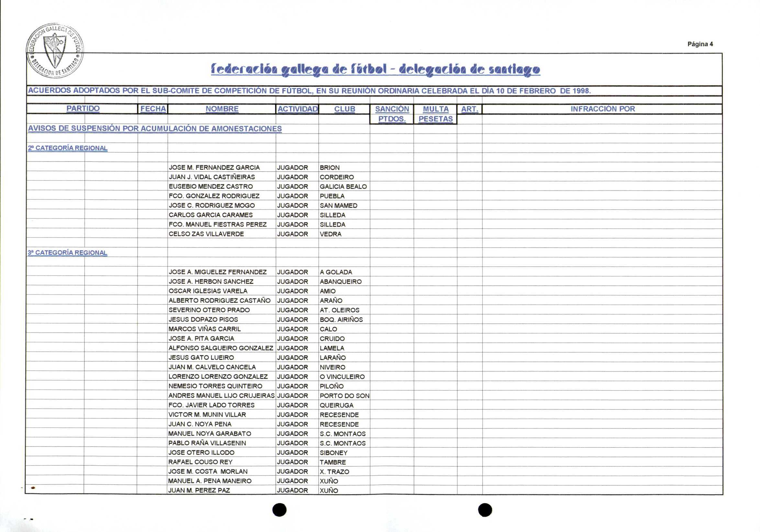Viewport: 760px width, 532px height.
Task: Select the JUAN M. PEREZ PAZ row
Action: (199, 490)
